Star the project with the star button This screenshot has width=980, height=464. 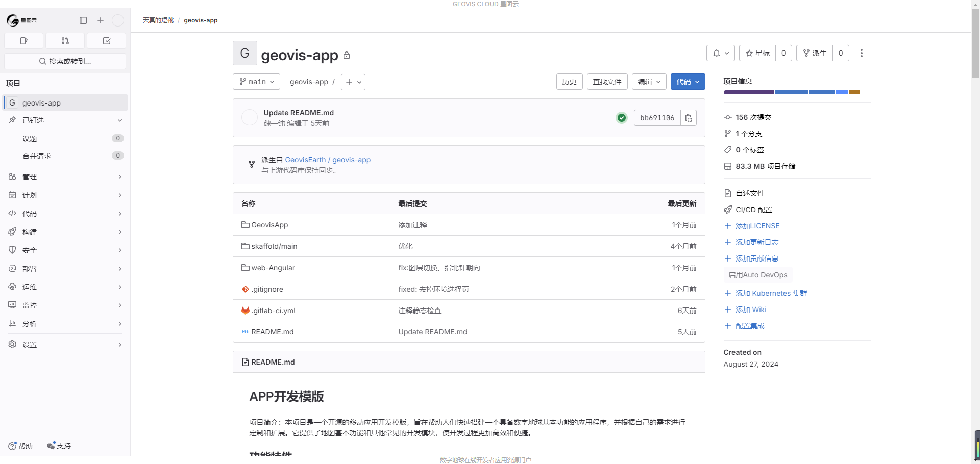point(757,53)
